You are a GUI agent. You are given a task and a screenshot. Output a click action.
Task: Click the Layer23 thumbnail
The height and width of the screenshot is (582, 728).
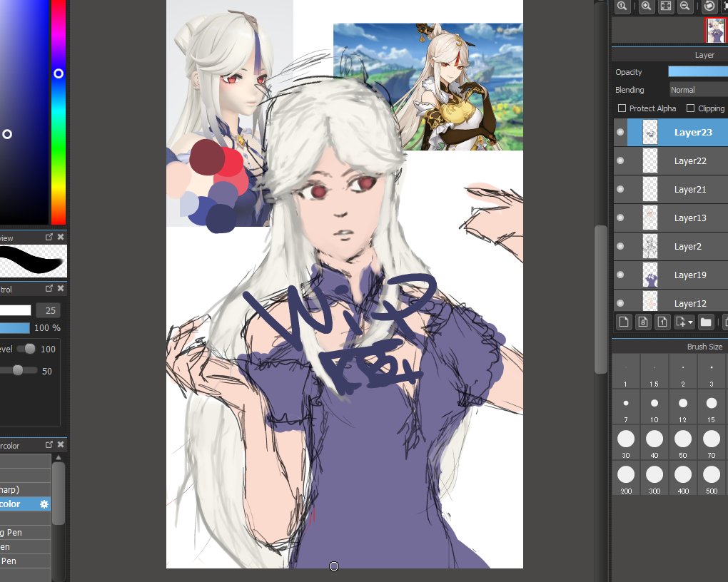point(650,132)
